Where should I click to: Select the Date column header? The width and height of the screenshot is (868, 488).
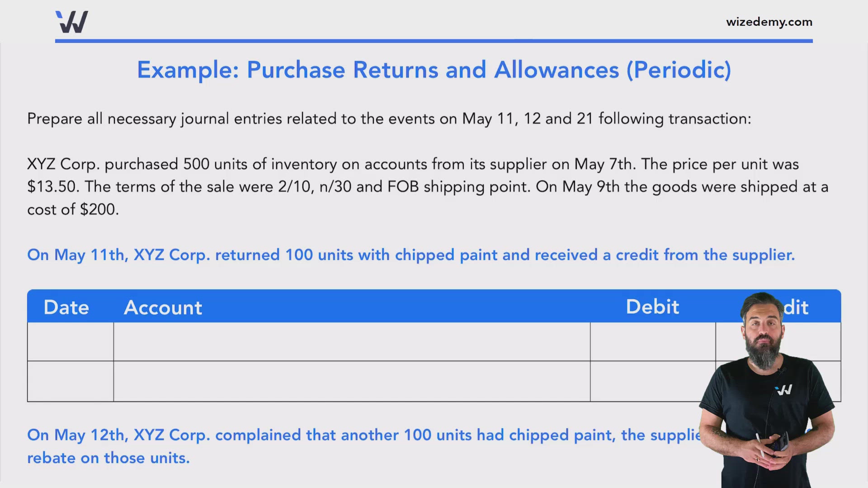tap(66, 307)
